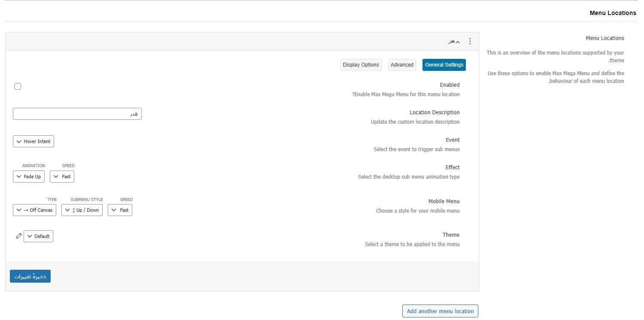Click the pencil icon to edit theme
The width and height of the screenshot is (644, 320).
point(18,236)
